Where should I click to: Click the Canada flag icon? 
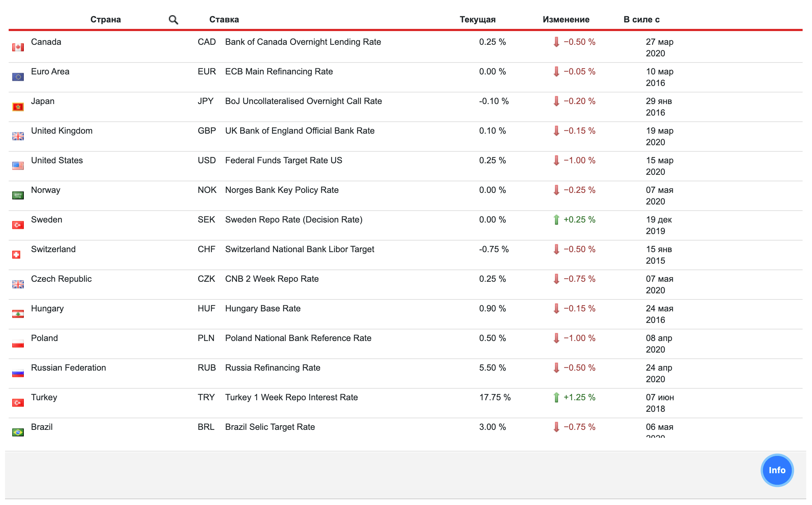[x=18, y=47]
